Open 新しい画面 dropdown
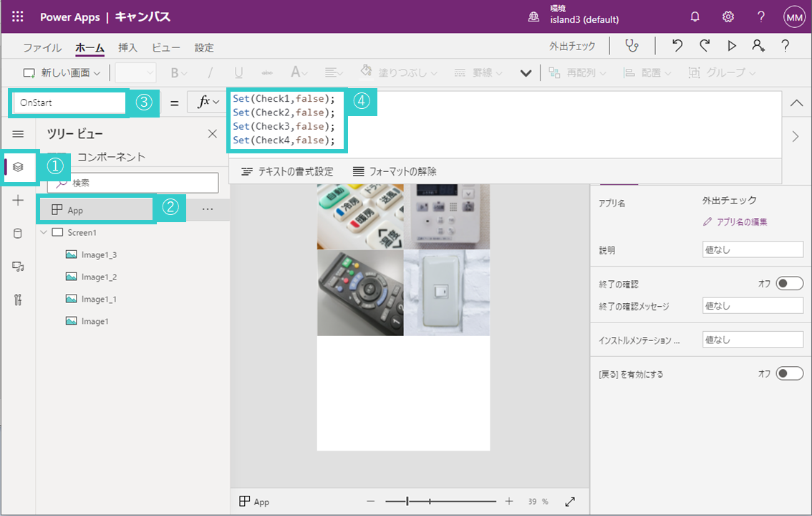 tap(62, 73)
